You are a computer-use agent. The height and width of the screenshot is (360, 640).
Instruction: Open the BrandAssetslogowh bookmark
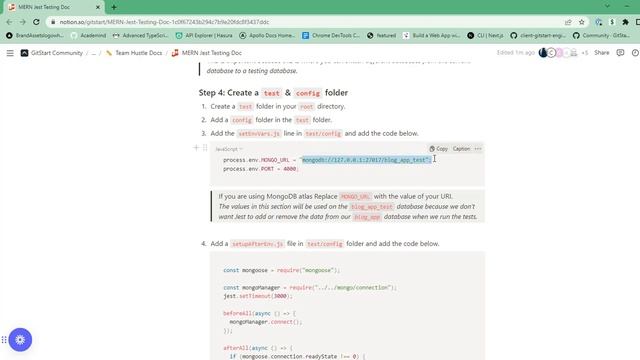pyautogui.click(x=35, y=36)
